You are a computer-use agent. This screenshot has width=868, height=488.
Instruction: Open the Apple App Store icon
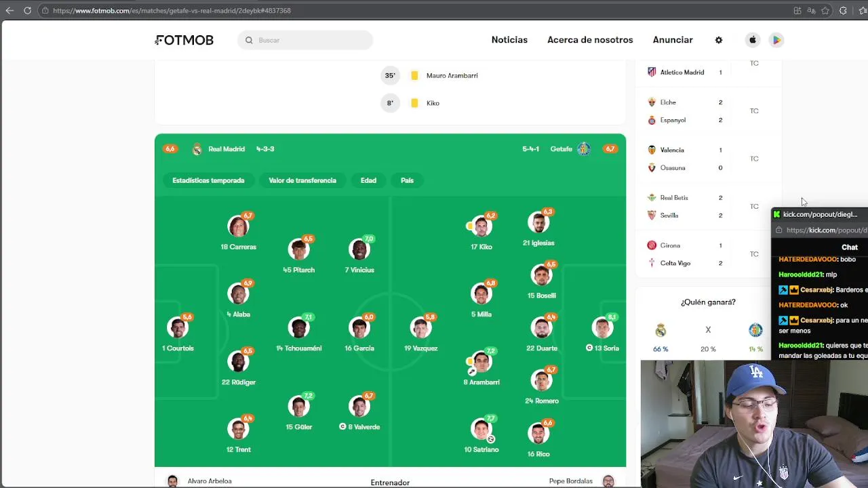753,40
